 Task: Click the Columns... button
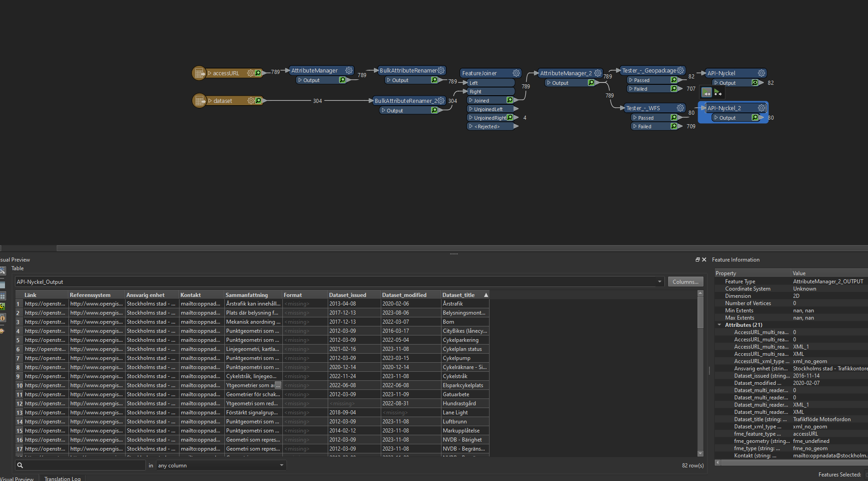tap(685, 282)
